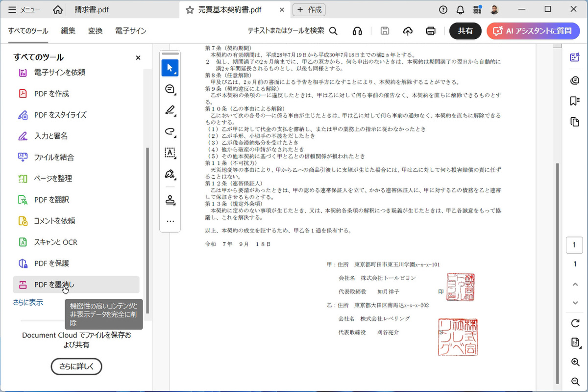This screenshot has width=588, height=392.
Task: Click the AI アシスタントに質問 button
Action: (533, 31)
